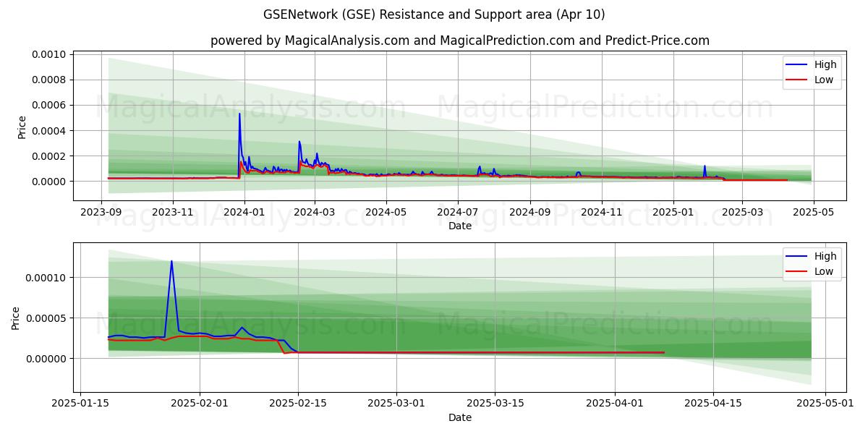Click the top chart x-axis tick '2024-09'
The width and height of the screenshot is (868, 434).
(x=529, y=212)
